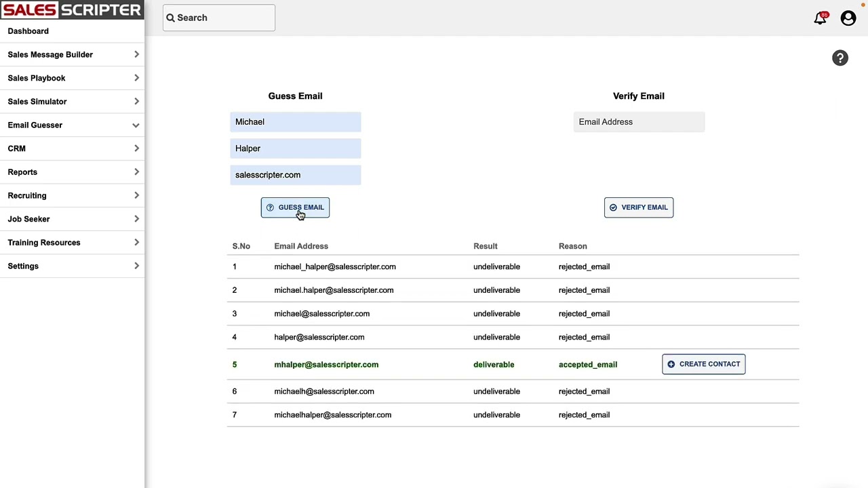Expand the Settings chevron
This screenshot has height=488, width=868.
[x=136, y=266]
